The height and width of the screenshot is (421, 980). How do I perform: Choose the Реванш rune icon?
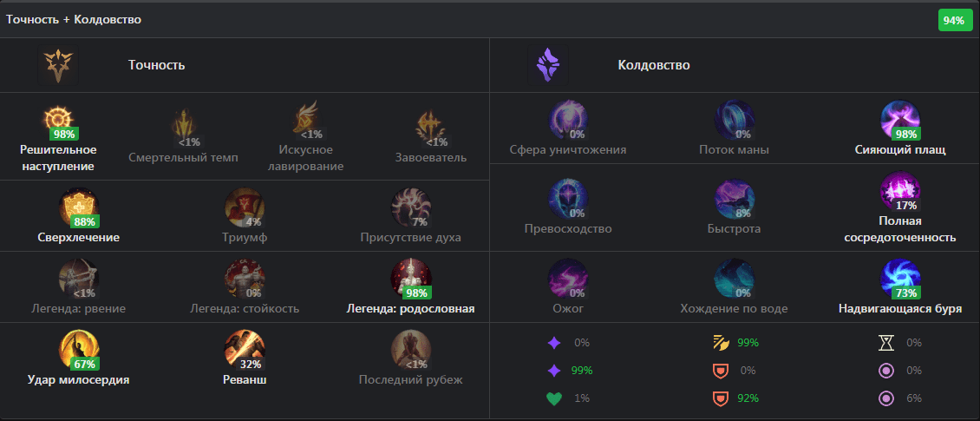[245, 350]
